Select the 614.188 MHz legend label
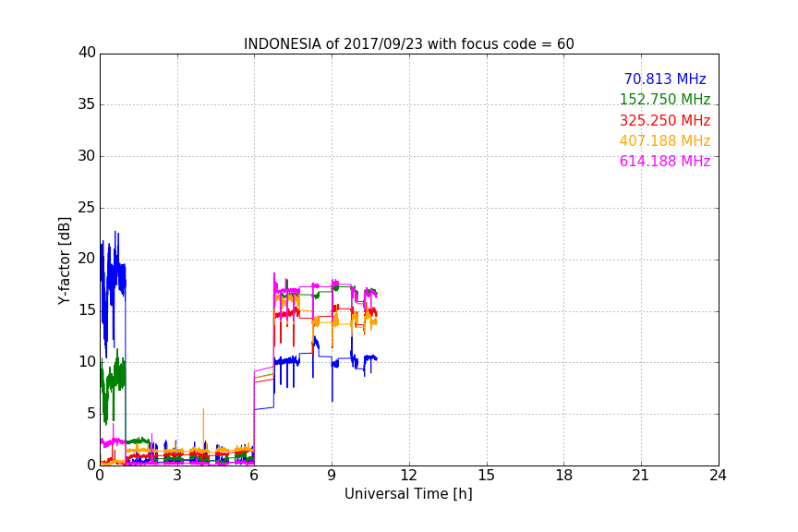The width and height of the screenshot is (798, 532). (665, 162)
